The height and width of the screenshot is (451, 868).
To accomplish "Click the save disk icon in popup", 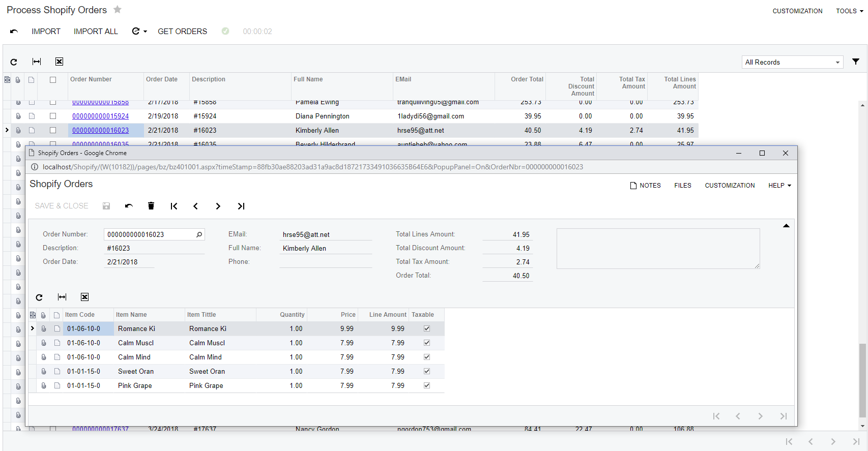I will (106, 206).
